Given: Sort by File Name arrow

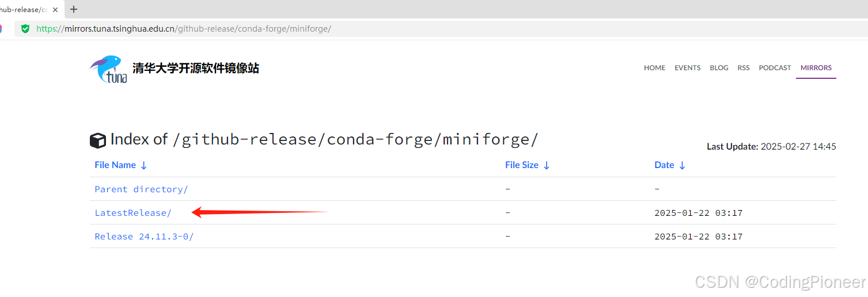Looking at the screenshot, I should (144, 165).
